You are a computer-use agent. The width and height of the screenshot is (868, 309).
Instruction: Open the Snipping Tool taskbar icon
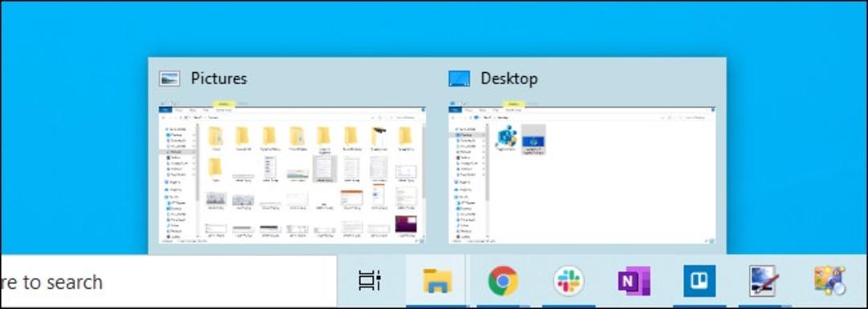[x=764, y=281]
